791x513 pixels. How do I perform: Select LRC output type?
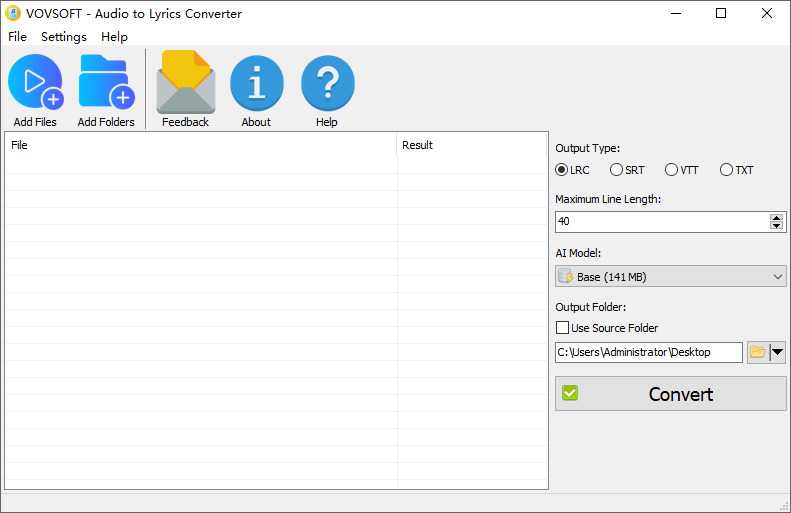pos(561,170)
